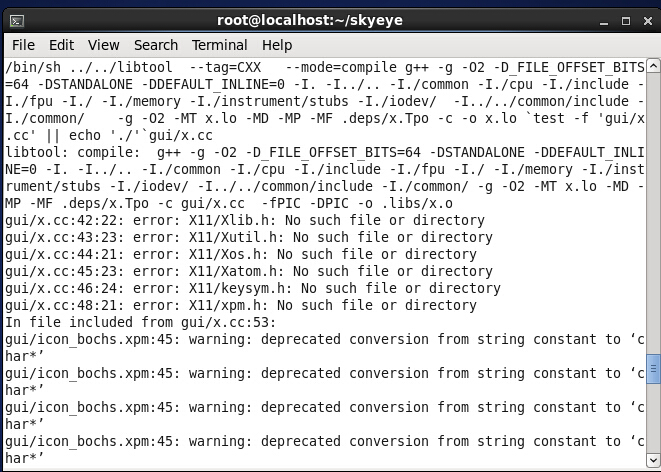Click the vertical scrollbar thumb
This screenshot has height=472, width=661.
pos(653,369)
